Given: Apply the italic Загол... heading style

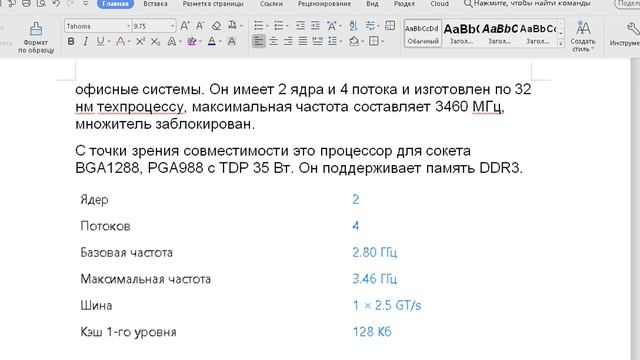Looking at the screenshot, I should tap(500, 33).
